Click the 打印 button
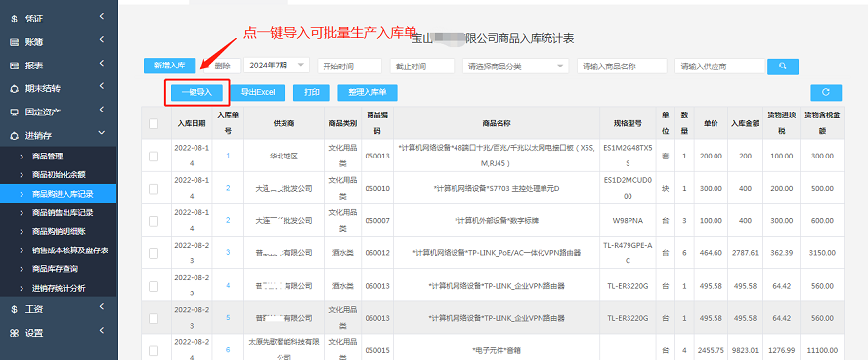This screenshot has width=868, height=360. (x=312, y=93)
